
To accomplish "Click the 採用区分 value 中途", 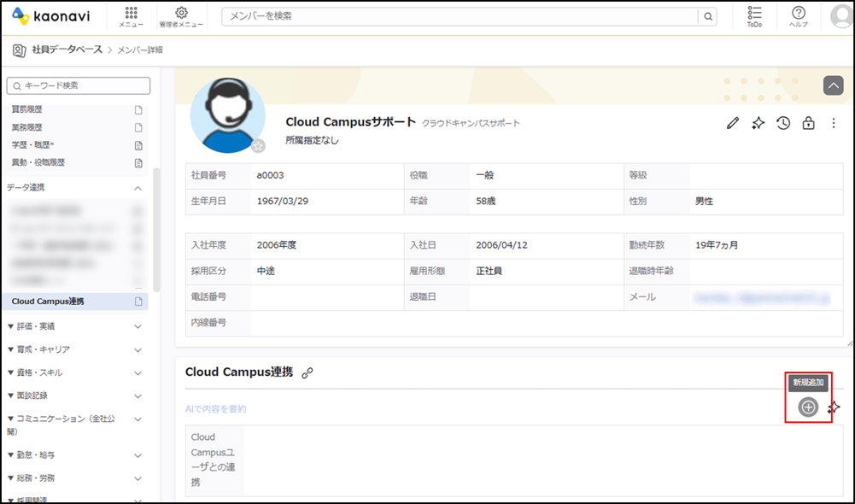I will tap(266, 271).
